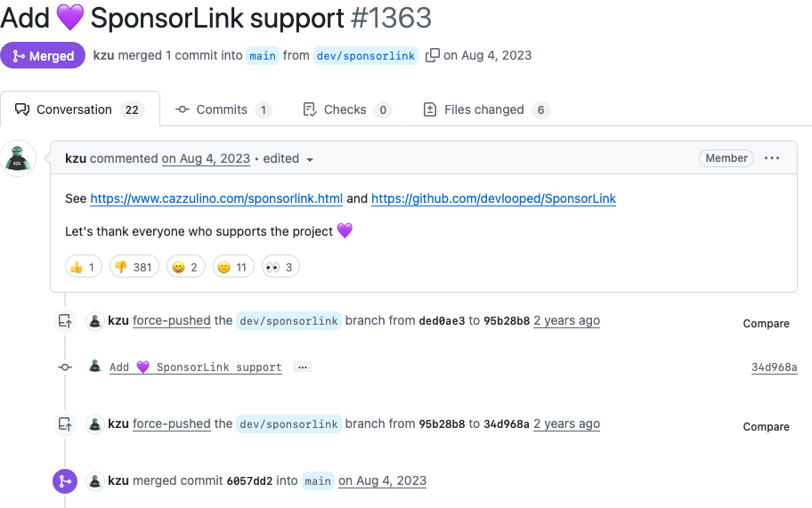Screen dimensions: 812x508
Task: Open commit hash 34d968a
Action: click(774, 367)
